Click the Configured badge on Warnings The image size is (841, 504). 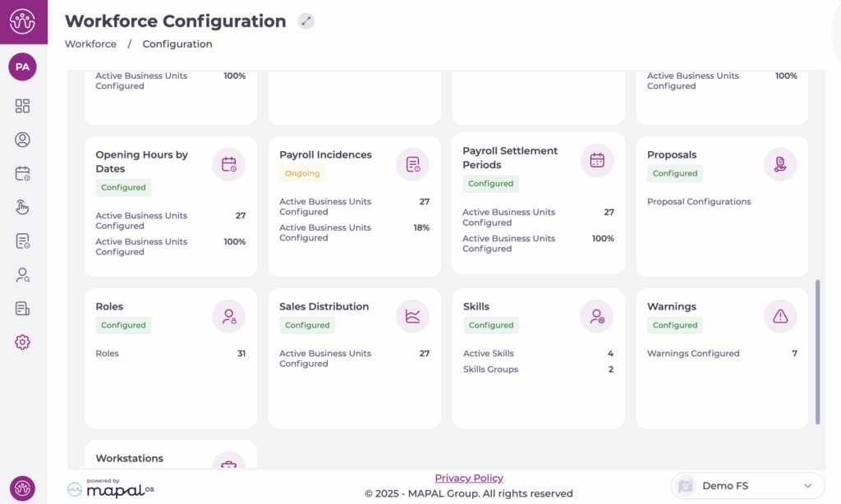tap(675, 325)
